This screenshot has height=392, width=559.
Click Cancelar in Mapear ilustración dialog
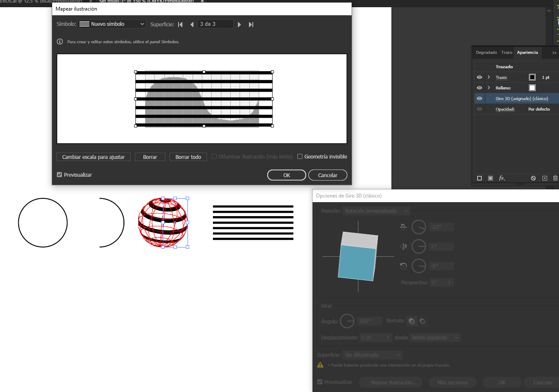coord(328,175)
